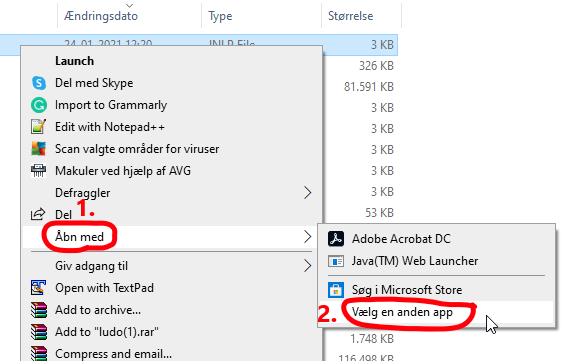Click the Skype icon in context menu
Screen dimensions: 564x361
click(38, 83)
